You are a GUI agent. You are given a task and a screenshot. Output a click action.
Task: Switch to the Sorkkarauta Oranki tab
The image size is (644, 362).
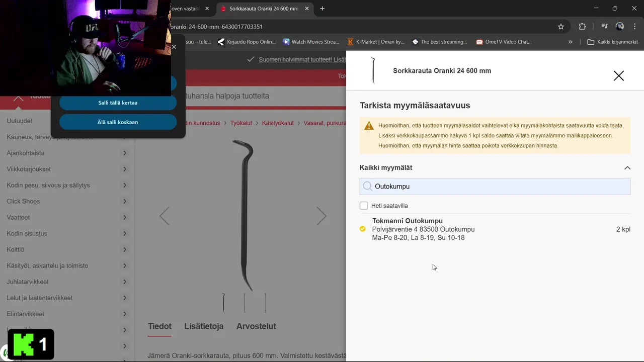tap(265, 9)
